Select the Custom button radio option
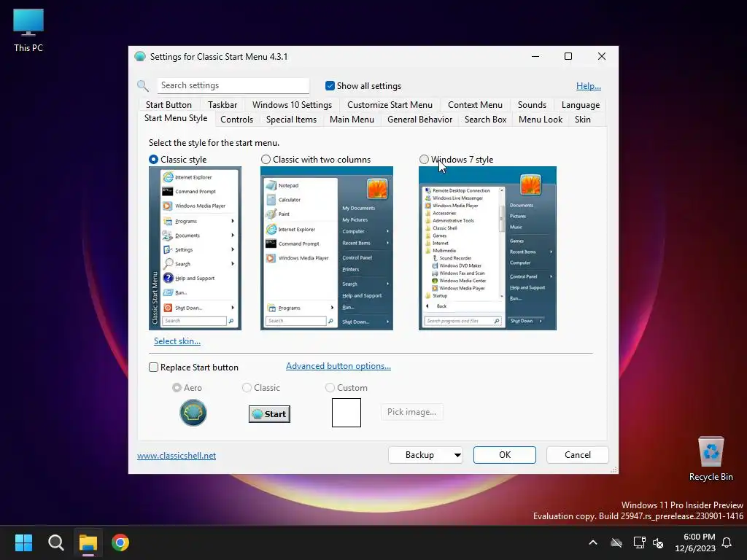747x560 pixels. [330, 388]
